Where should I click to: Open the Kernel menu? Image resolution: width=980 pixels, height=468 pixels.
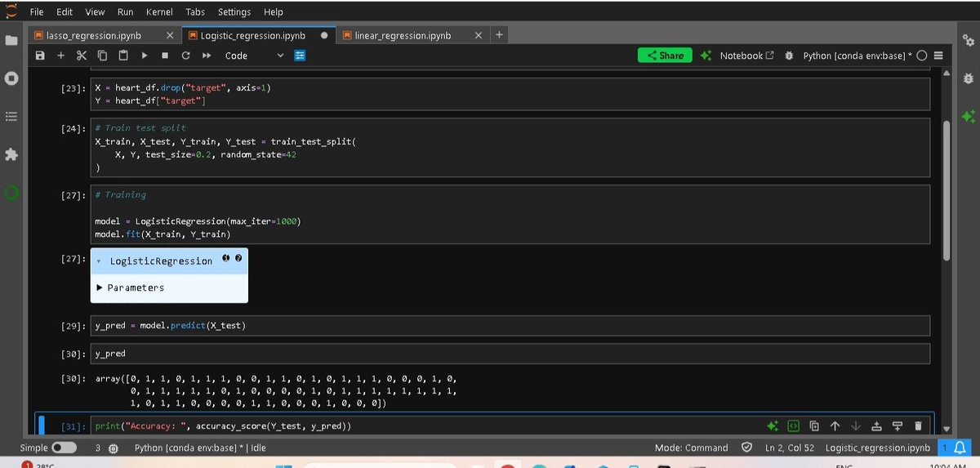click(159, 11)
